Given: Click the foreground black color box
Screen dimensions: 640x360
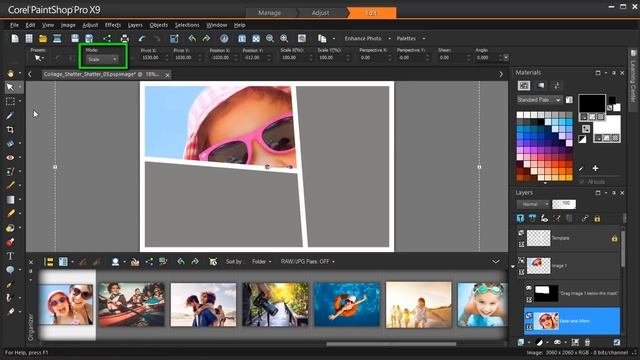Looking at the screenshot, I should click(592, 103).
